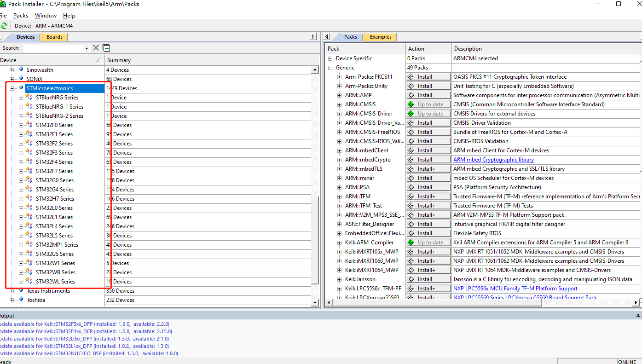Select the Devices tab
642x364 pixels.
tap(25, 37)
